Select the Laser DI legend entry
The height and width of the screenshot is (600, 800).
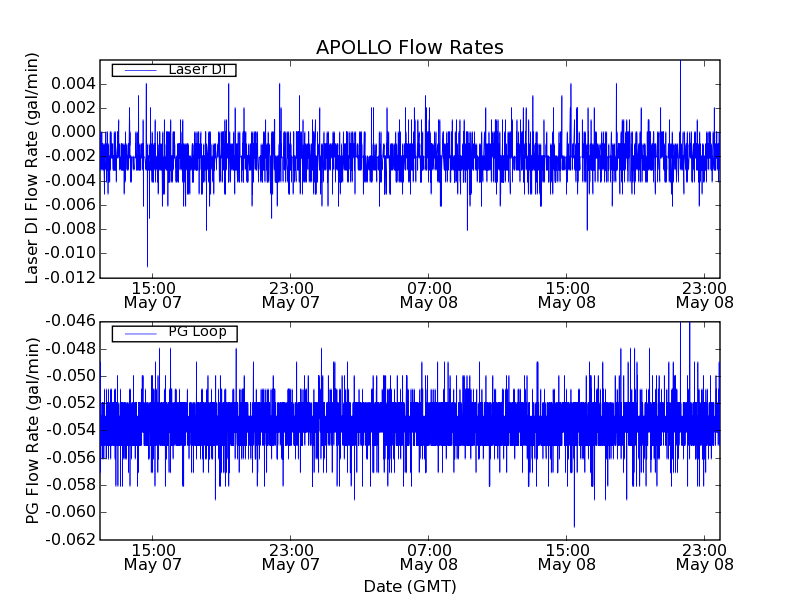pos(174,70)
